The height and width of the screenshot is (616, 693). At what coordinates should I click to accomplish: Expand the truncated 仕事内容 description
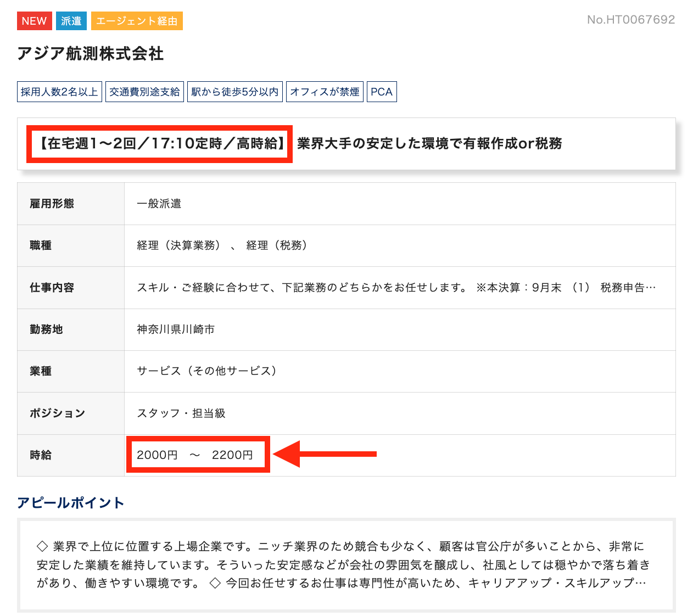(x=650, y=288)
